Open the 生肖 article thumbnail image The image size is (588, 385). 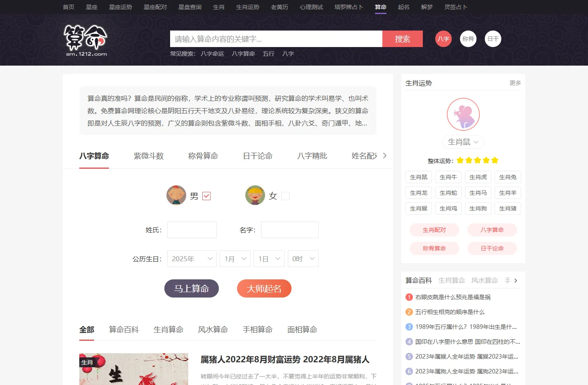point(134,369)
